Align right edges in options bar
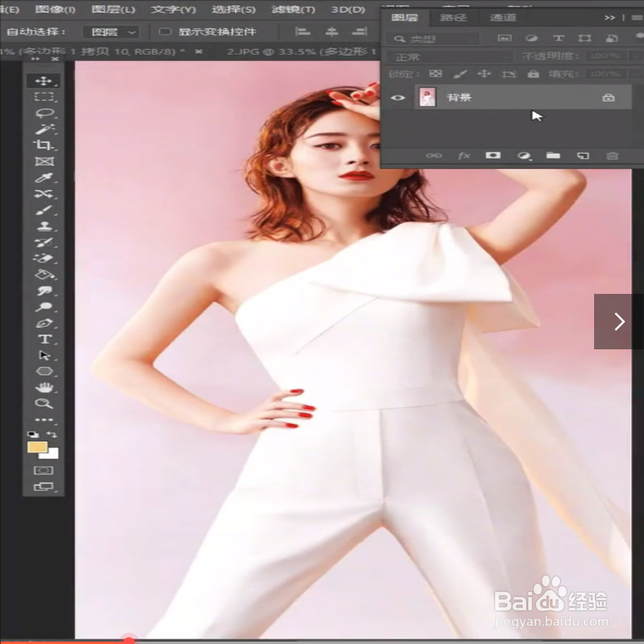 pyautogui.click(x=360, y=32)
